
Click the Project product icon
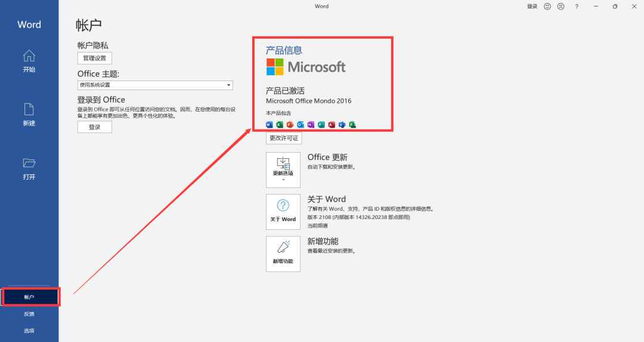click(352, 125)
